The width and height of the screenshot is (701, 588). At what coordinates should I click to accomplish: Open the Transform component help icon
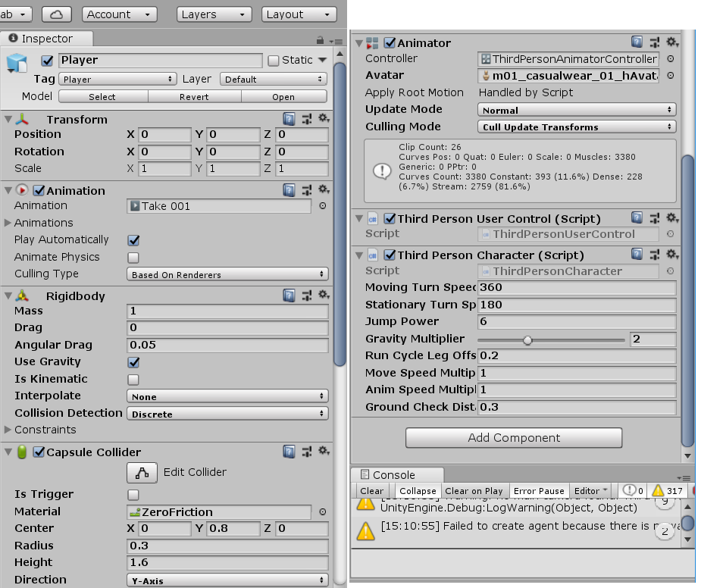pos(289,119)
